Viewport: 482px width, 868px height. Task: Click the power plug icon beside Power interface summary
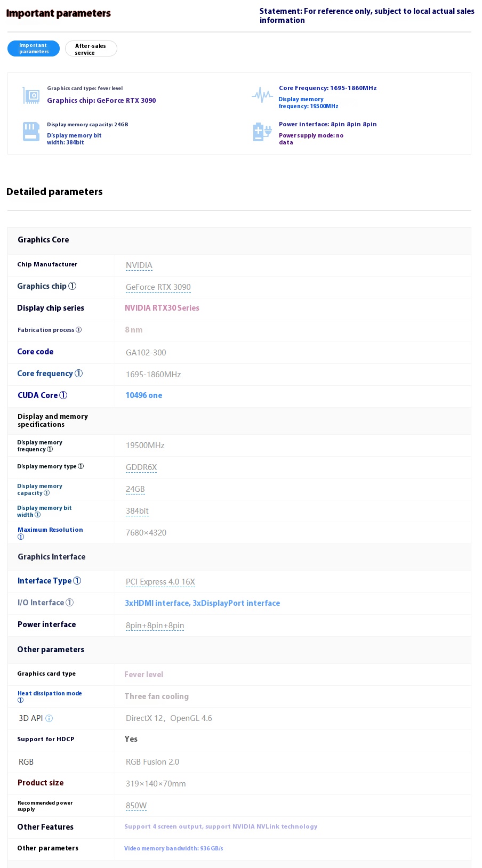[x=262, y=132]
